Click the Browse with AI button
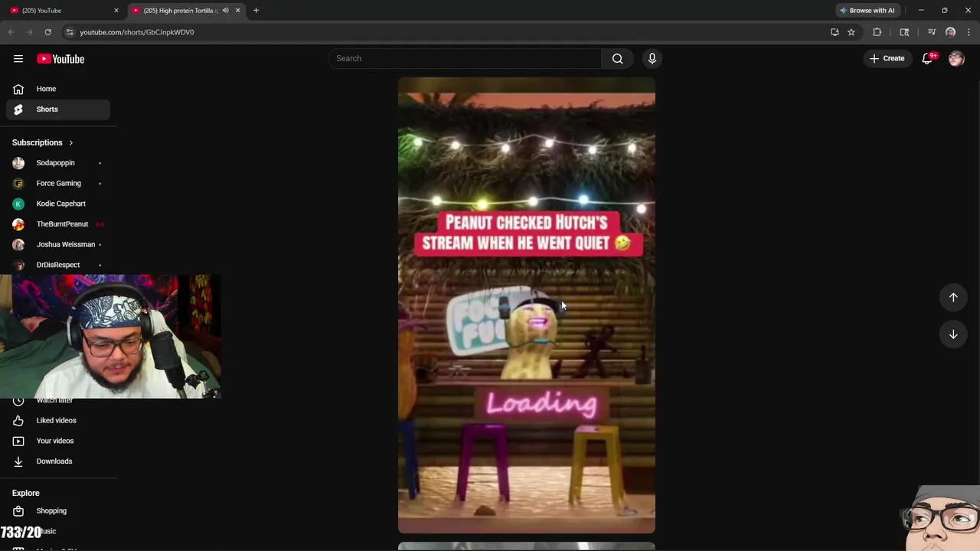980x551 pixels. (x=867, y=11)
